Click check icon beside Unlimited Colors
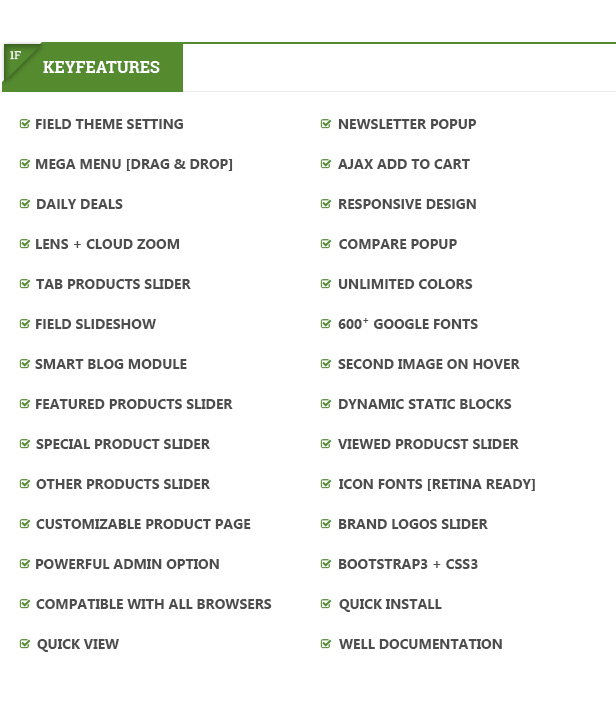The width and height of the screenshot is (616, 704). [326, 284]
